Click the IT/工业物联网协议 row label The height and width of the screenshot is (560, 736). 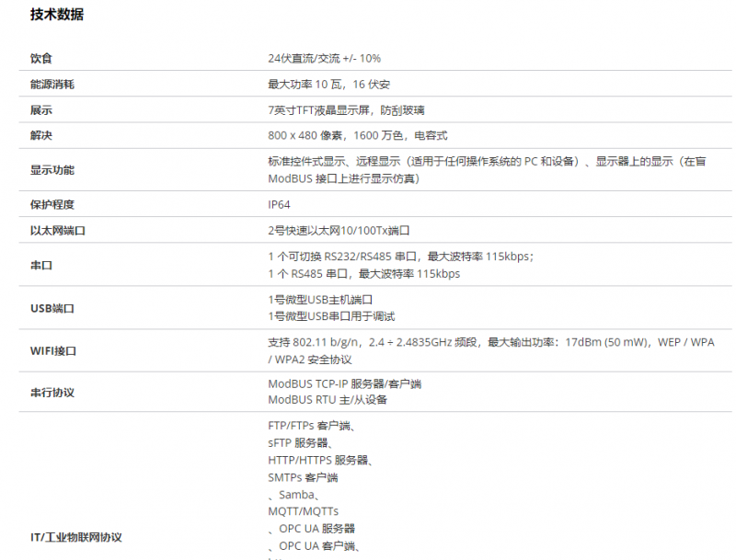75,537
